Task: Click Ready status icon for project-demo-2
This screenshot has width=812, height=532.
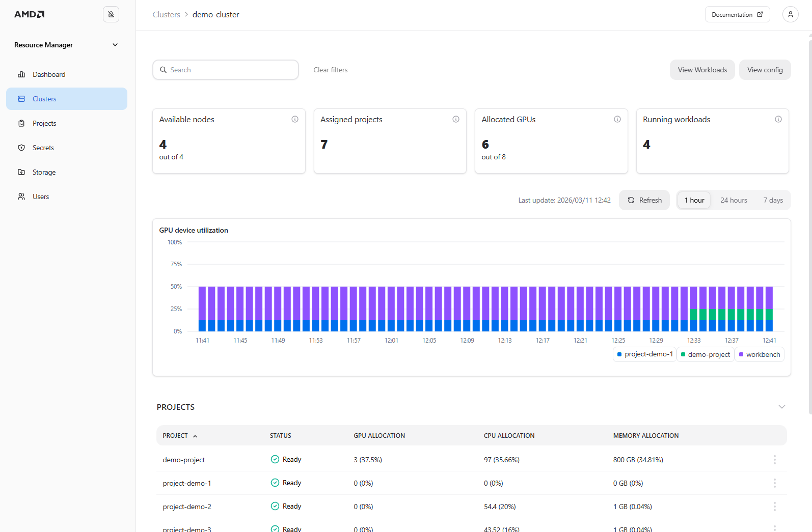Action: coord(275,506)
